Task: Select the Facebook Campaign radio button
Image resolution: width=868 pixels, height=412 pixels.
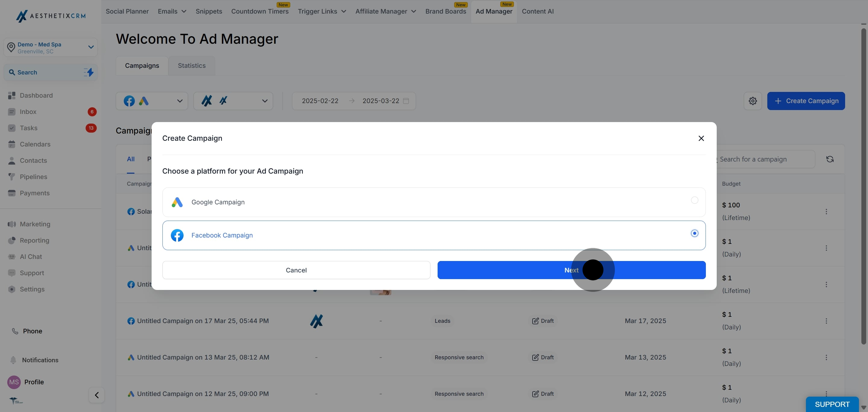Action: [694, 234]
